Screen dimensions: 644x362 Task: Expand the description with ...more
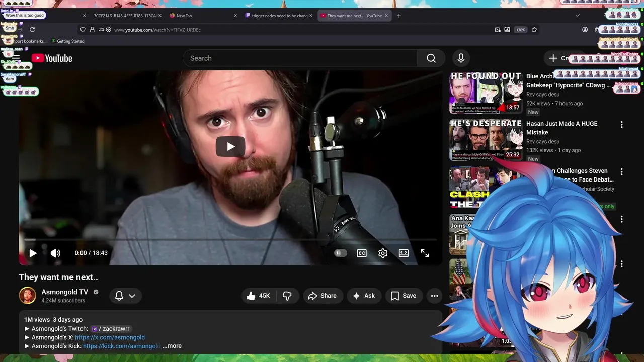pyautogui.click(x=172, y=346)
